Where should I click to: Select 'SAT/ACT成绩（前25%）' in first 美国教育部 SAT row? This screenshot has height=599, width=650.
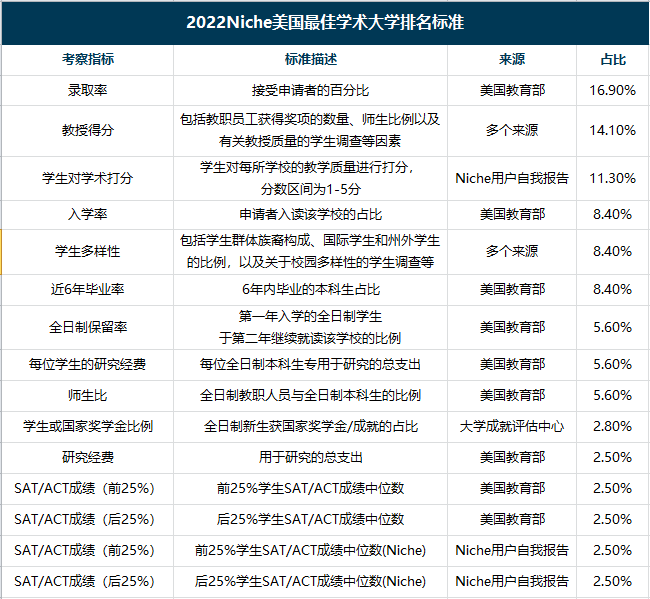[x=85, y=489]
